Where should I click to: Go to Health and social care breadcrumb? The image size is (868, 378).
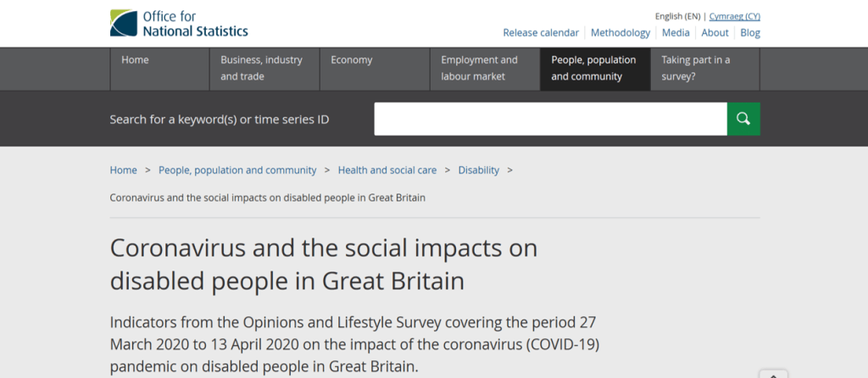[x=387, y=170]
